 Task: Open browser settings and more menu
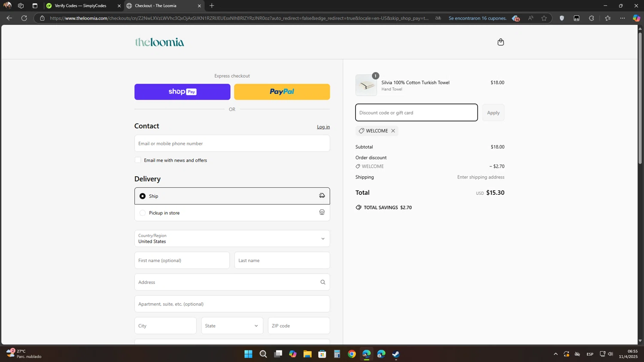[623, 18]
